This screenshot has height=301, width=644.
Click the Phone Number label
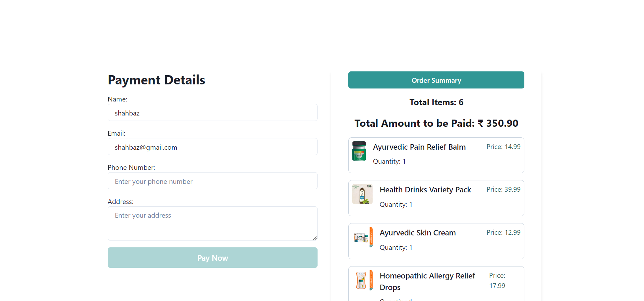click(x=131, y=167)
